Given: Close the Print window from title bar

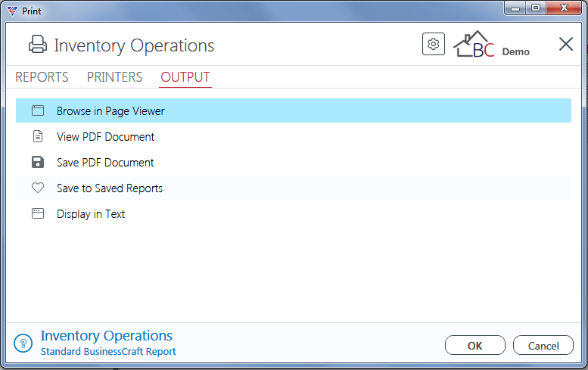Looking at the screenshot, I should click(564, 8).
